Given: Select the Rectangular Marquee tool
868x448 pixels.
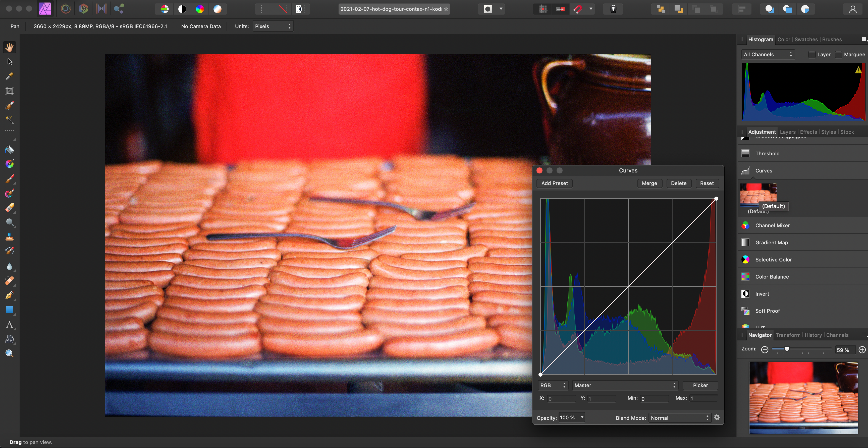Looking at the screenshot, I should 10,135.
